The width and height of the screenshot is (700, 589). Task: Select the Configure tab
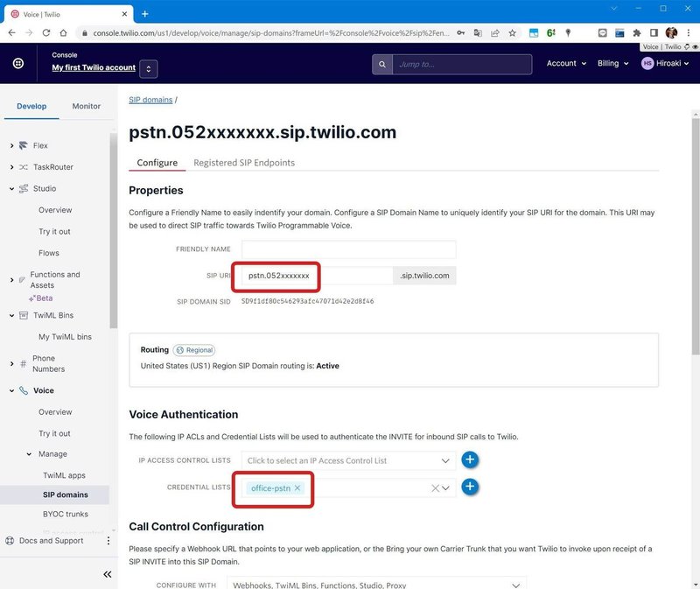tap(157, 163)
